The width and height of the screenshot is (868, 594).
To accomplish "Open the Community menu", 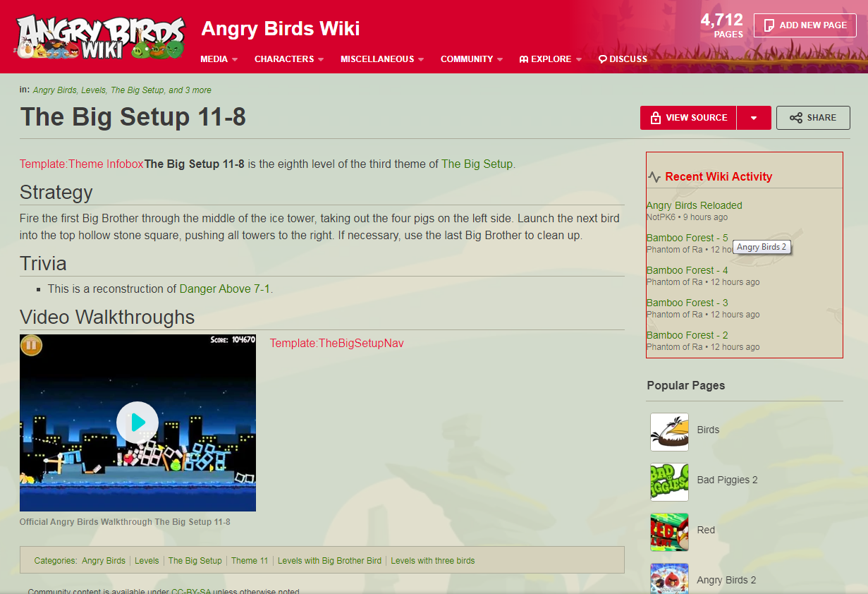I will pyautogui.click(x=472, y=59).
